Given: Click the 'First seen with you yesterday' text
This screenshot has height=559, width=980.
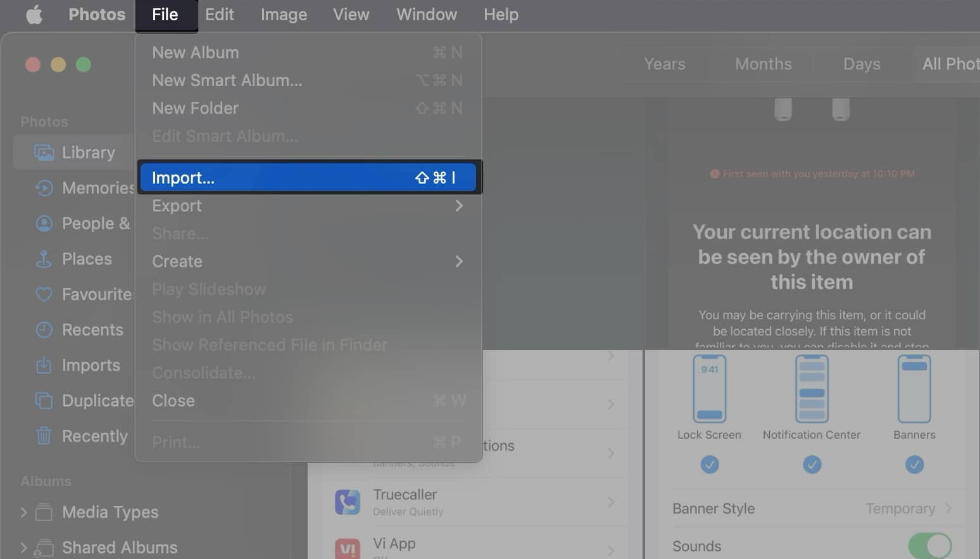Looking at the screenshot, I should pyautogui.click(x=819, y=173).
